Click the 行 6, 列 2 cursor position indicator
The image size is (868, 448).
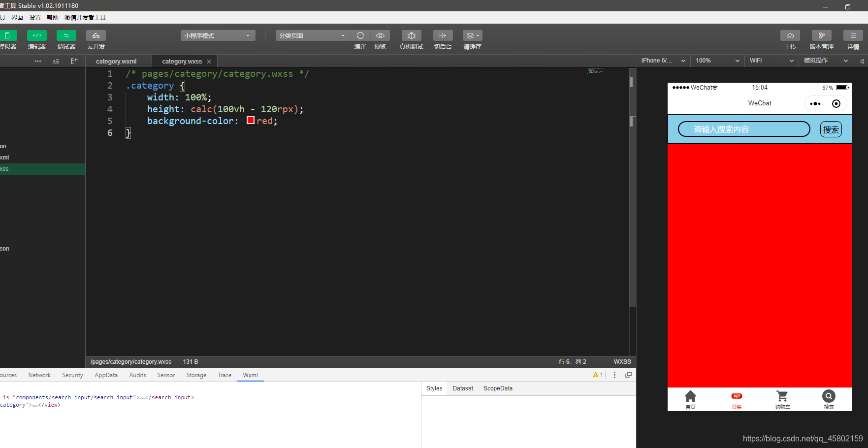point(572,362)
